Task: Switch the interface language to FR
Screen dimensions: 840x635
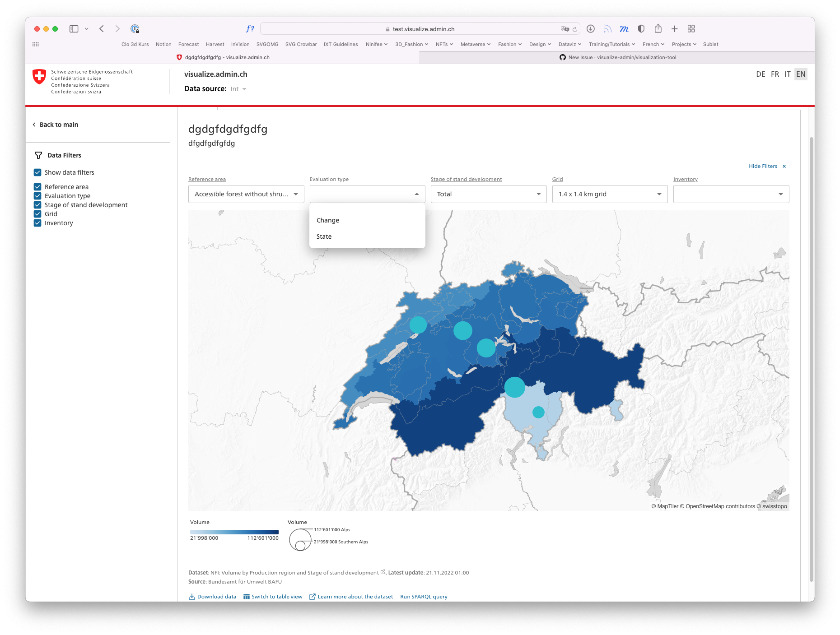Action: [x=774, y=74]
